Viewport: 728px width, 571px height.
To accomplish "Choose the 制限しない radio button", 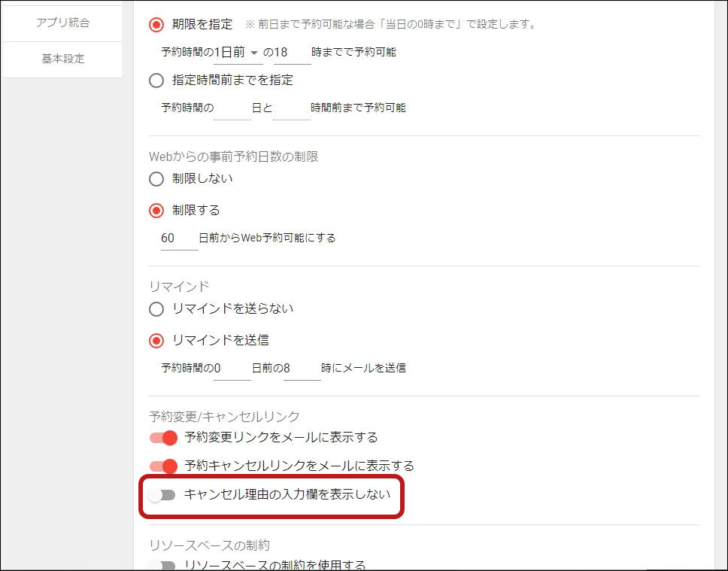I will [156, 179].
